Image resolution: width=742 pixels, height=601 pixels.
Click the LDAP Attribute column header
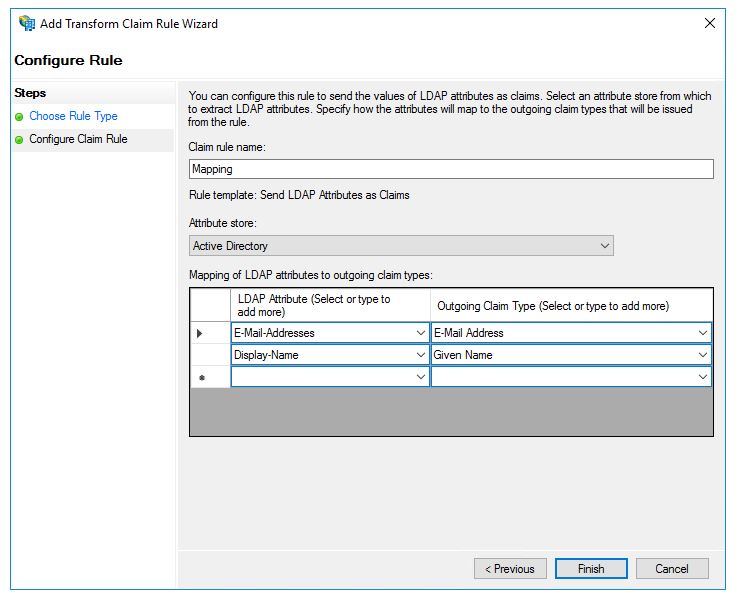(330, 306)
